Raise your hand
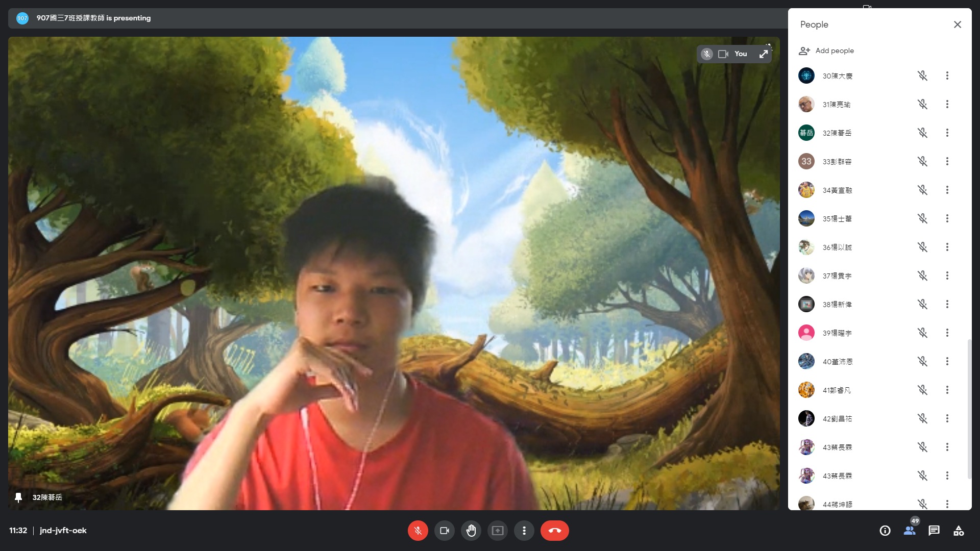Image resolution: width=980 pixels, height=551 pixels. click(x=471, y=531)
